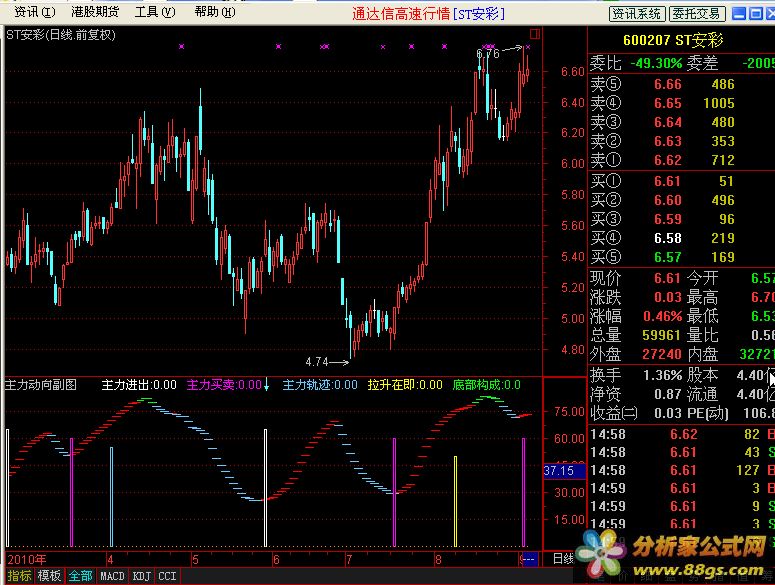Click the 卖⑤ price 6.66
The width and height of the screenshot is (775, 585).
click(668, 84)
